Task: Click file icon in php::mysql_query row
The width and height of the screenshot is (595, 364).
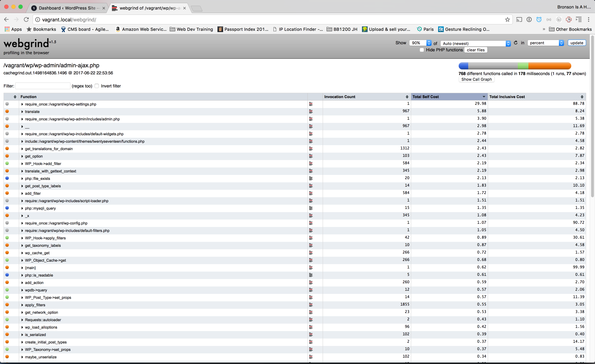Action: click(311, 208)
